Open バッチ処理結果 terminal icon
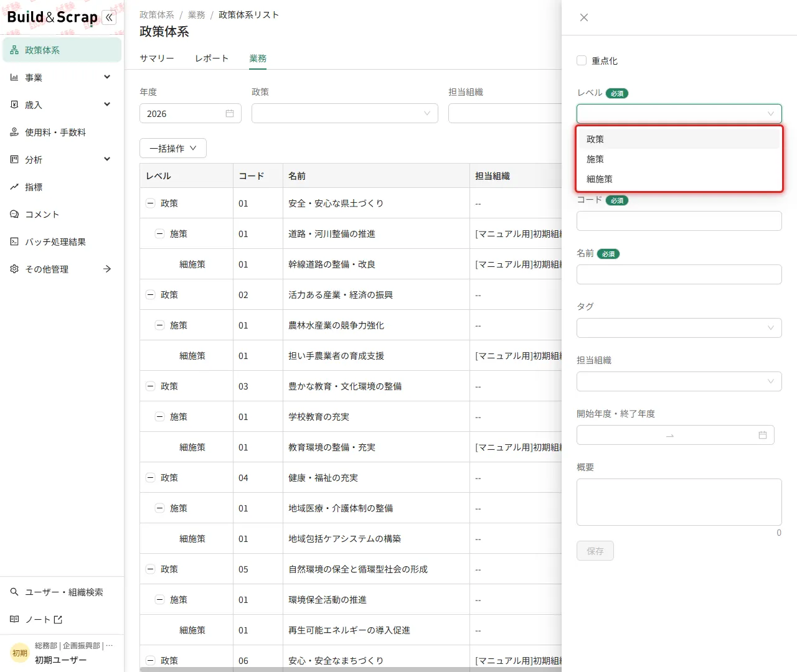The height and width of the screenshot is (672, 797). (x=14, y=242)
